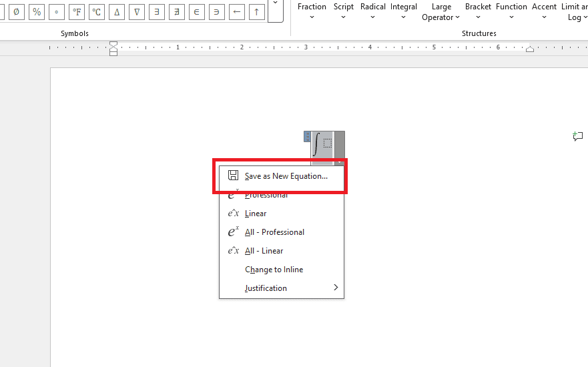This screenshot has width=588, height=367.
Task: Open the Bracket structures dropdown
Action: tap(478, 11)
